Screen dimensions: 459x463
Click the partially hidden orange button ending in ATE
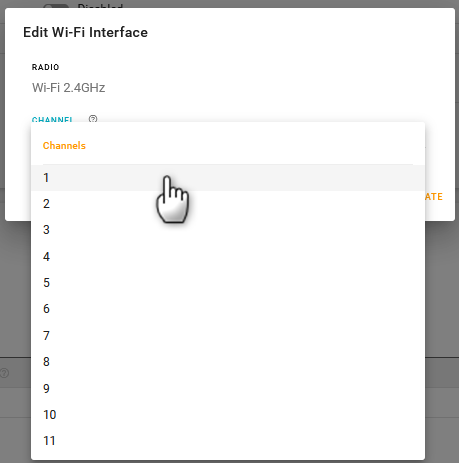coord(434,197)
